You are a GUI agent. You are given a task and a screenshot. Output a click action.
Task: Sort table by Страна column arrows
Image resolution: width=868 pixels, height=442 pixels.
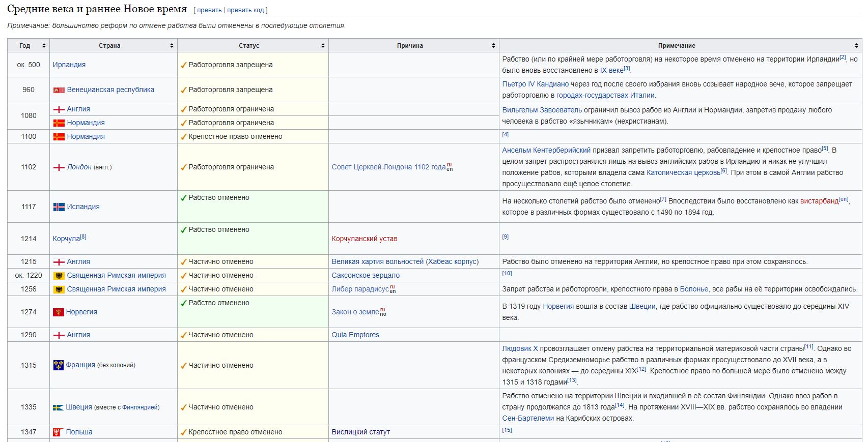(172, 46)
